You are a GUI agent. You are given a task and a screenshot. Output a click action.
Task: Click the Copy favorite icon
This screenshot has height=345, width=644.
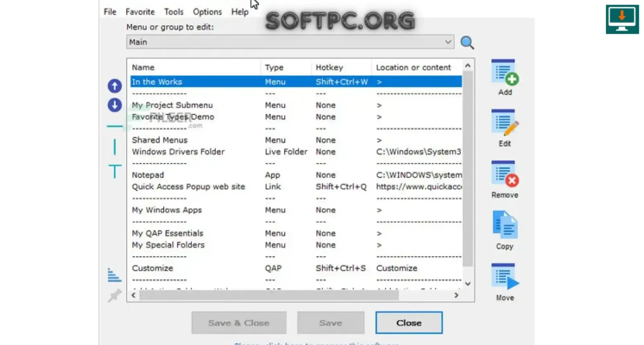pyautogui.click(x=505, y=225)
